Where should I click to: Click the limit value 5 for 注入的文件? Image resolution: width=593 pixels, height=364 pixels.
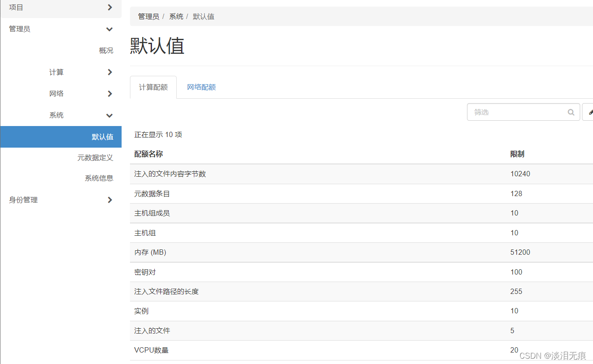click(x=512, y=331)
